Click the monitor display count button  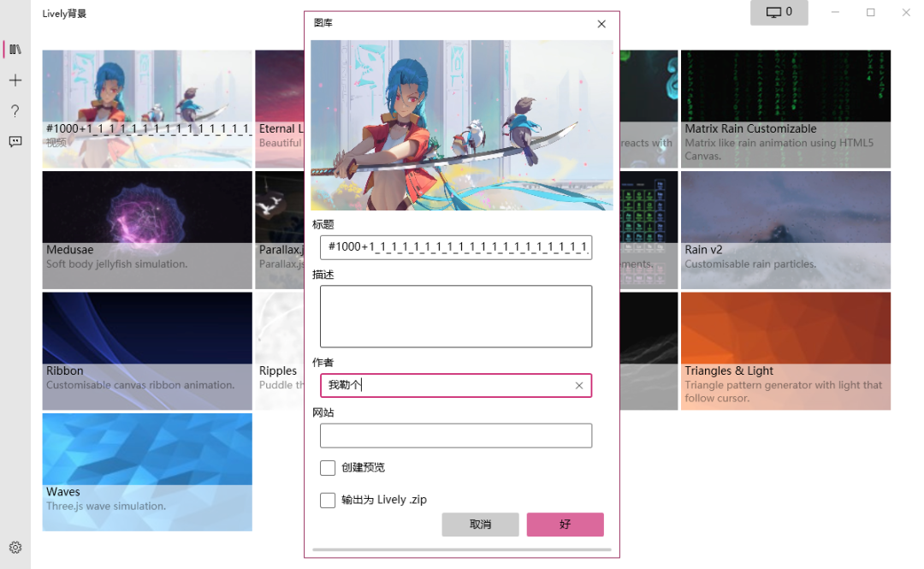tap(779, 12)
